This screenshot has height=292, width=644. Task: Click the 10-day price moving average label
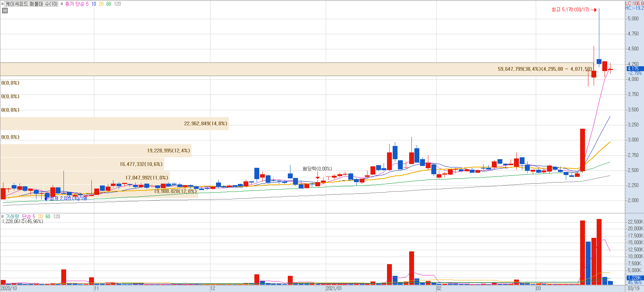94,4
